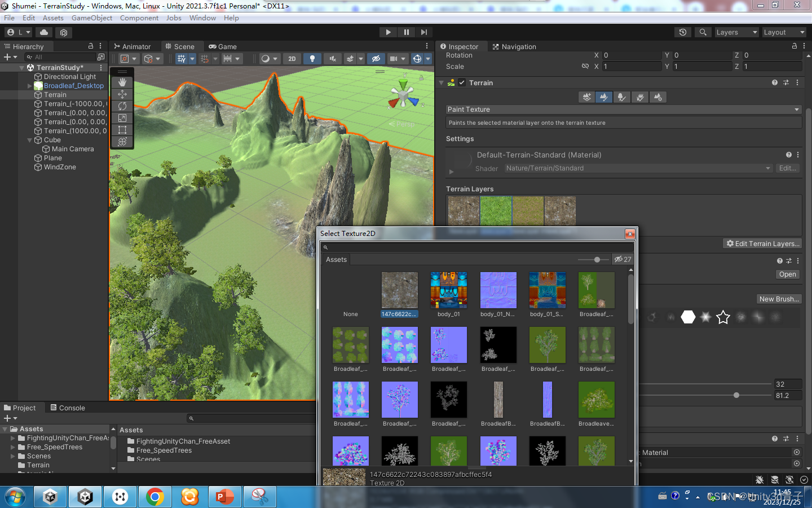The image size is (812, 508).
Task: Toggle grid visibility button in Scene toolbar
Action: [181, 59]
